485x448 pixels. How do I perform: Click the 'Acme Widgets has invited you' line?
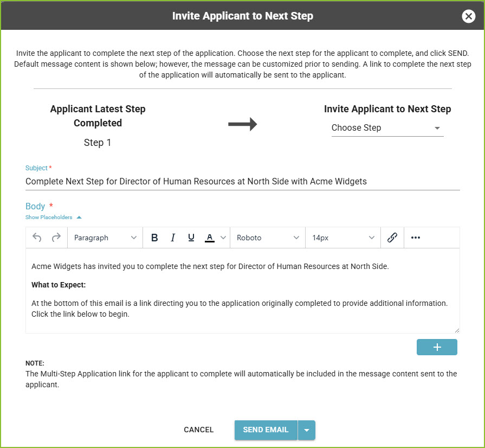(210, 266)
